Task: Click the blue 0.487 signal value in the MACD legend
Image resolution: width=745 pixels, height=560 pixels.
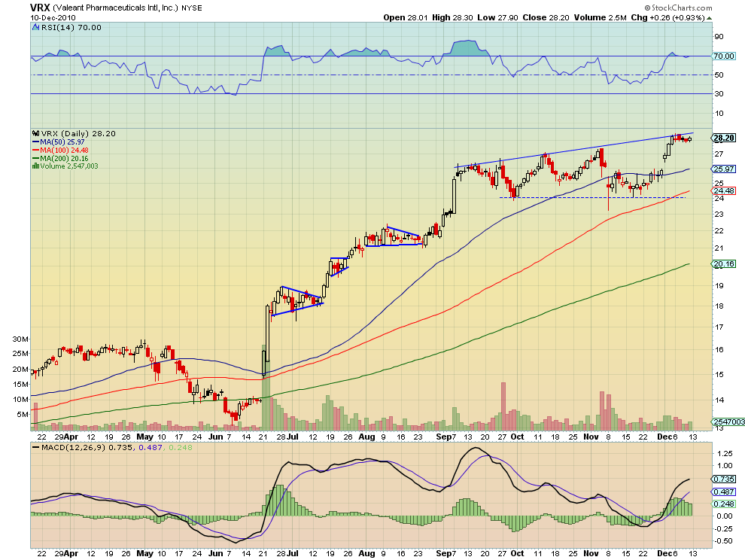Action: pos(149,447)
